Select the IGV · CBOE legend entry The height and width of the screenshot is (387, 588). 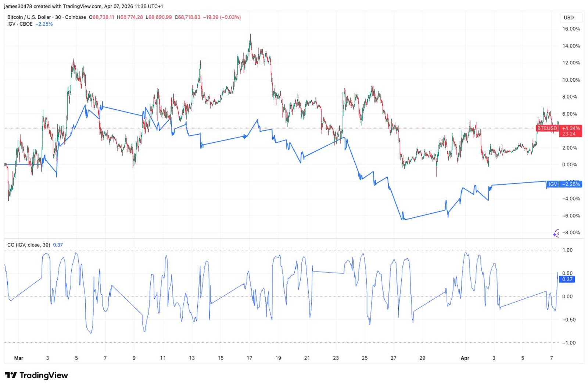click(x=20, y=24)
